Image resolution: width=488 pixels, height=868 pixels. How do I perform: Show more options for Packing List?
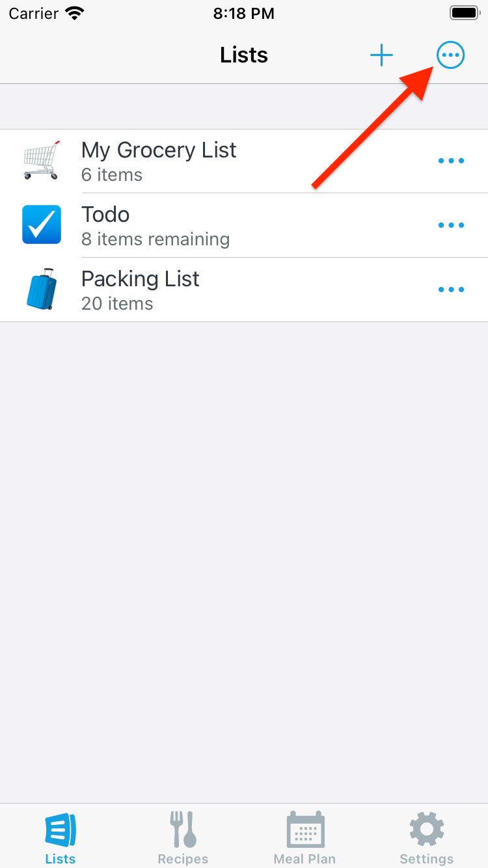click(x=451, y=290)
